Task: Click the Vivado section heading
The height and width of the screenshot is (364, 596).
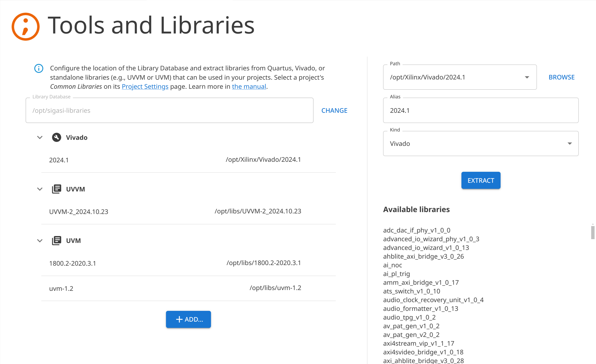Action: (x=77, y=137)
